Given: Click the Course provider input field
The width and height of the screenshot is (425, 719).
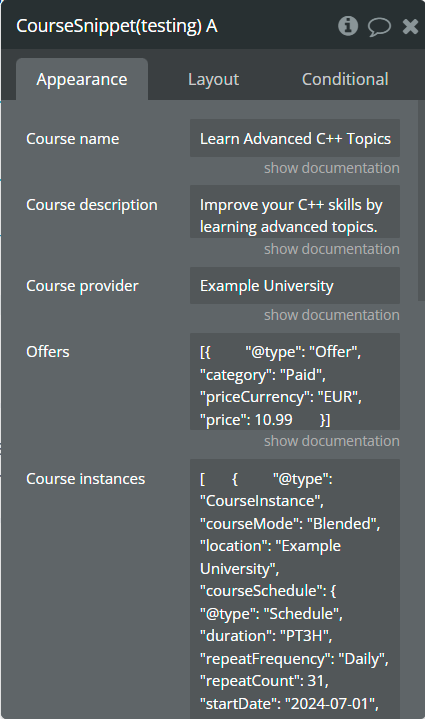Looking at the screenshot, I should 295,286.
